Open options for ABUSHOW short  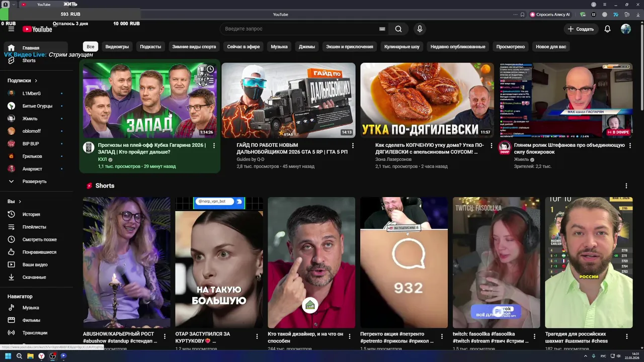pos(165,336)
